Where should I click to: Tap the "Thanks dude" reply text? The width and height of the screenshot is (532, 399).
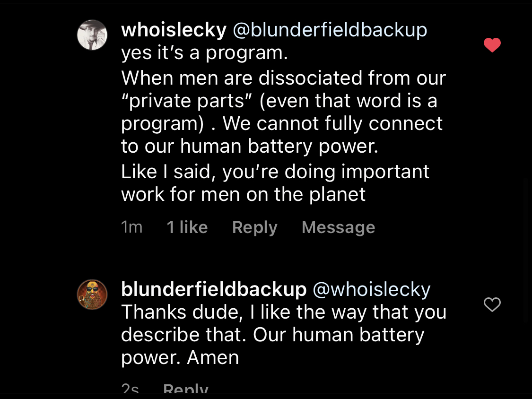point(284,312)
